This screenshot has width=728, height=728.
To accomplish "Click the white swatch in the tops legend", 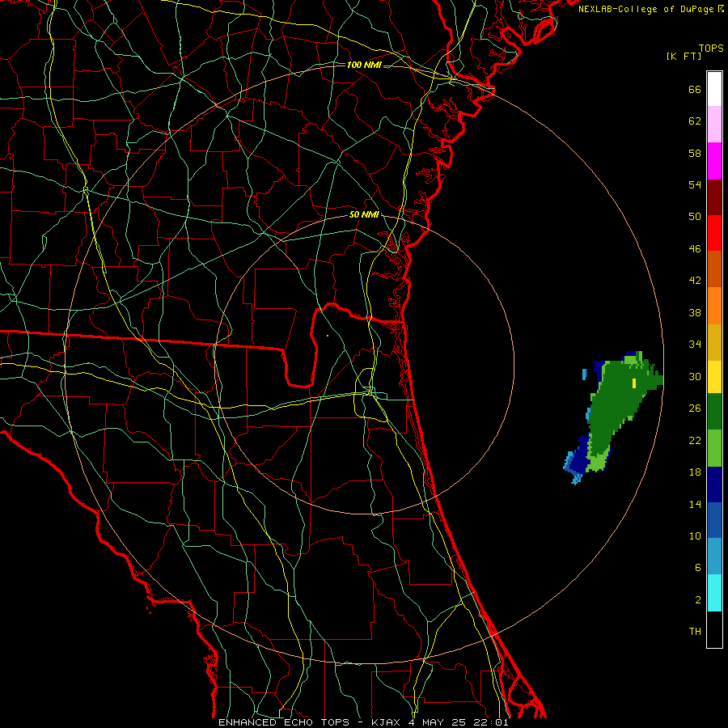I will [x=714, y=89].
